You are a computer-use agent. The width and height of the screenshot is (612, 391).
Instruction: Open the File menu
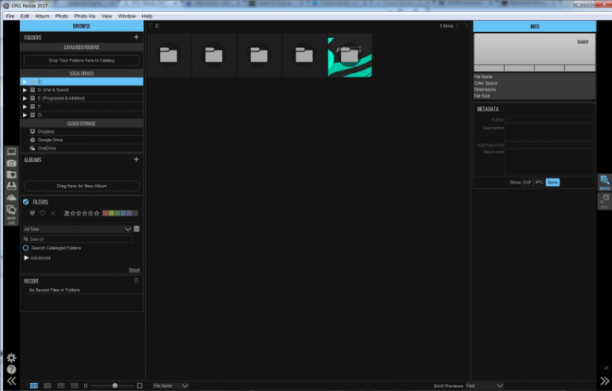10,16
